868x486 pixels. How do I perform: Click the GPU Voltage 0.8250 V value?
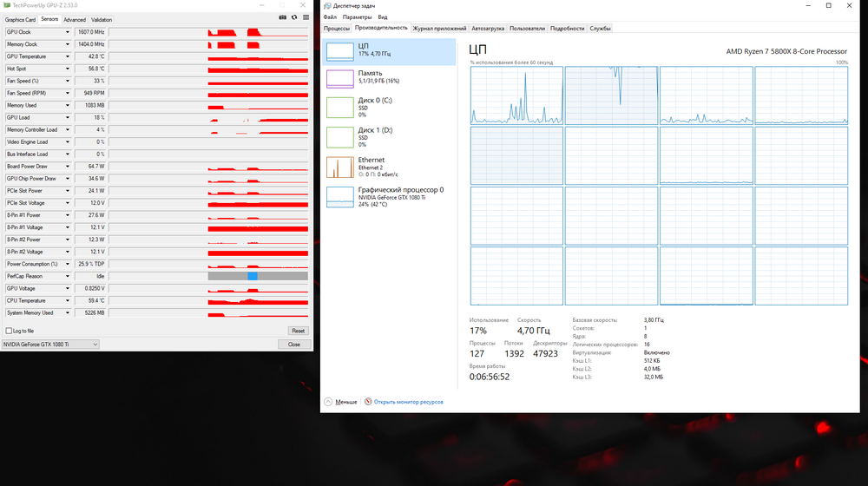(90, 288)
